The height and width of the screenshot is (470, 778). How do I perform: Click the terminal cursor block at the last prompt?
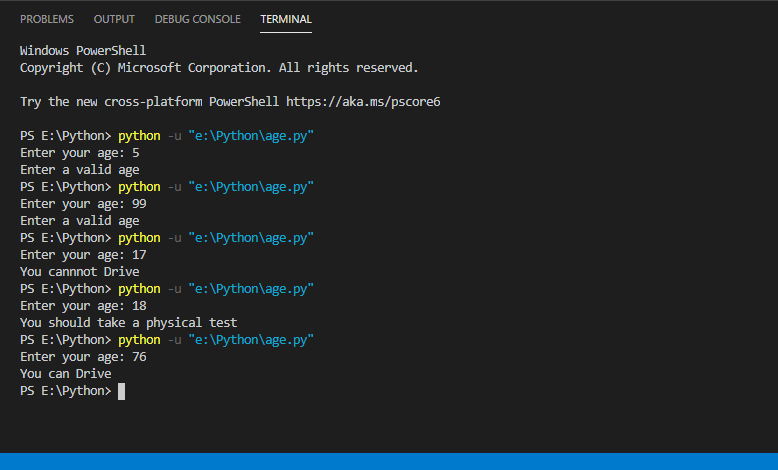(122, 391)
